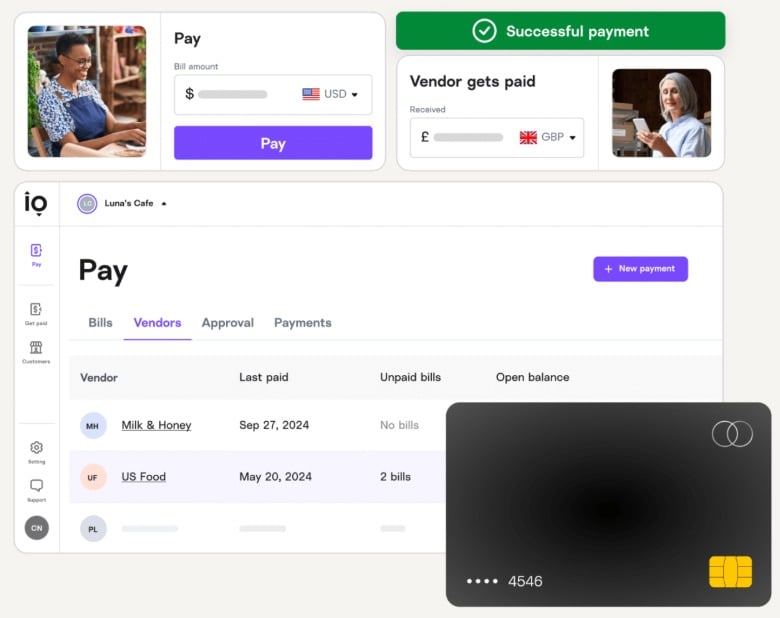Screen dimensions: 780x618
Task: Switch to the Bills tab
Action: tap(100, 323)
